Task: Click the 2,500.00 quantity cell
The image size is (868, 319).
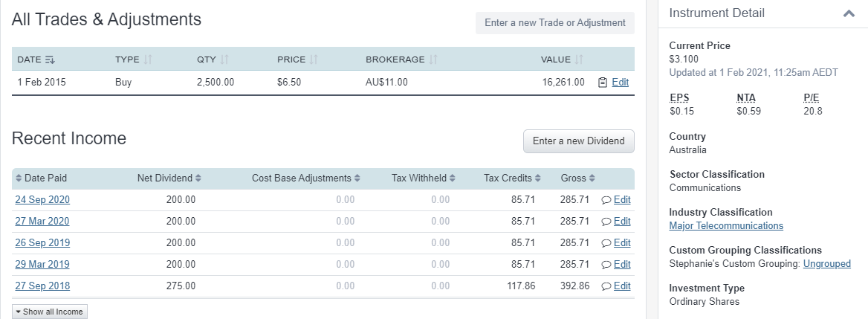Action: pos(216,83)
